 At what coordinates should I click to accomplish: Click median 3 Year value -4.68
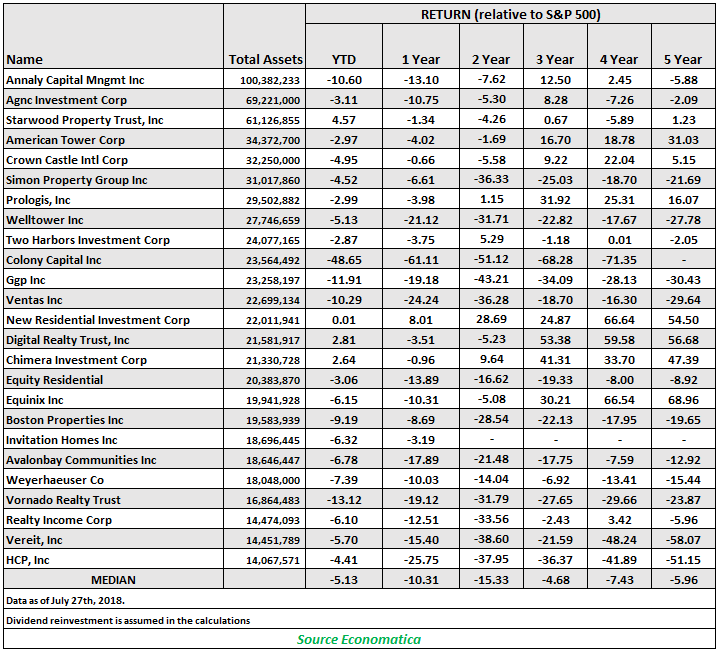pyautogui.click(x=555, y=580)
